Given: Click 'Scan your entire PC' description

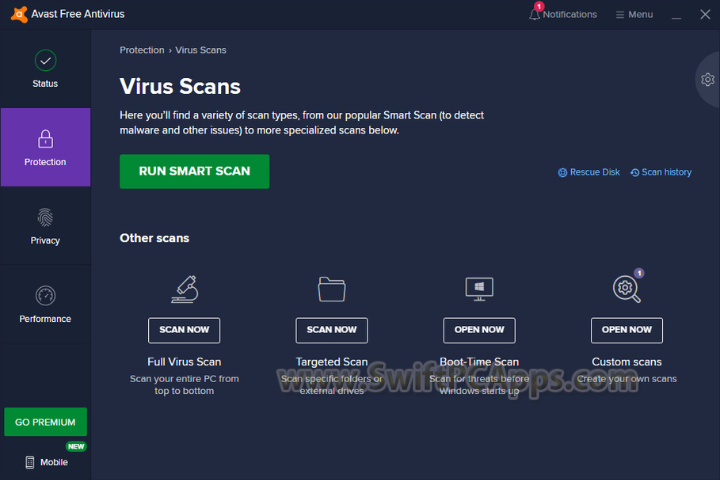Looking at the screenshot, I should click(184, 385).
